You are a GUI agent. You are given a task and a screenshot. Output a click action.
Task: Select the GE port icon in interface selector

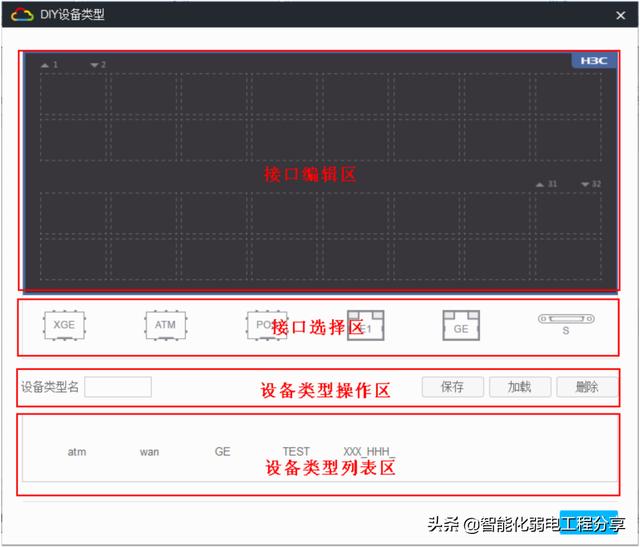click(x=461, y=326)
